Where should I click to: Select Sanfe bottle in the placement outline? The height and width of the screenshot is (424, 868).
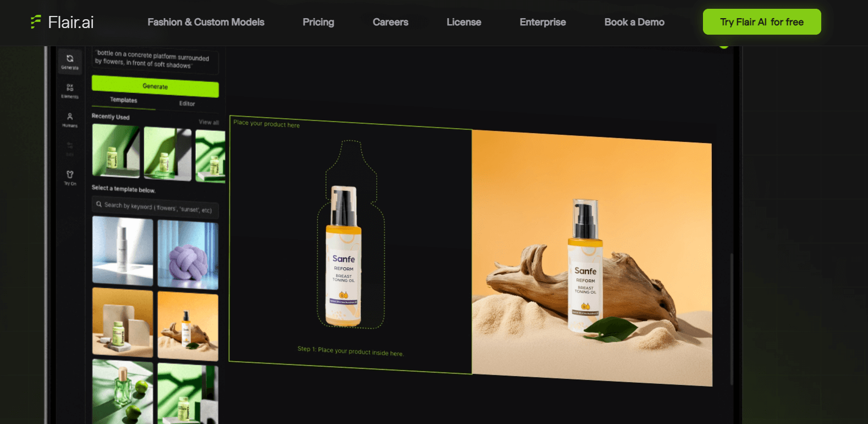click(x=344, y=256)
